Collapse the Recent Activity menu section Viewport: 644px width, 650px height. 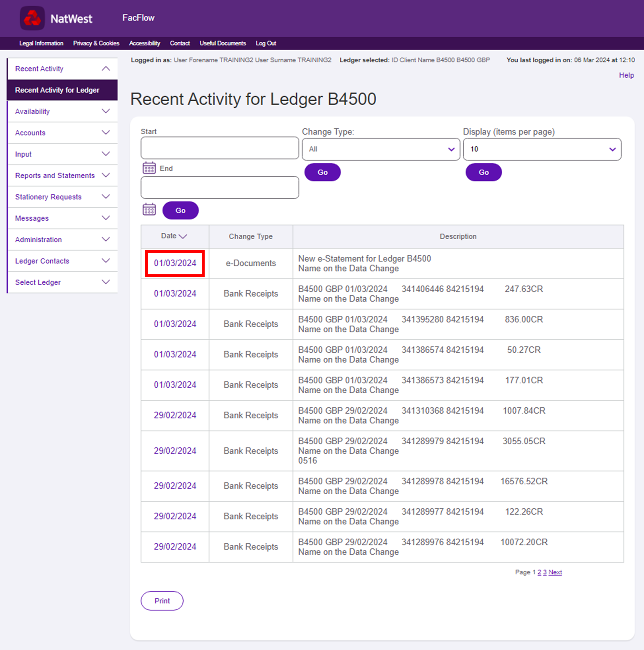[x=106, y=69]
